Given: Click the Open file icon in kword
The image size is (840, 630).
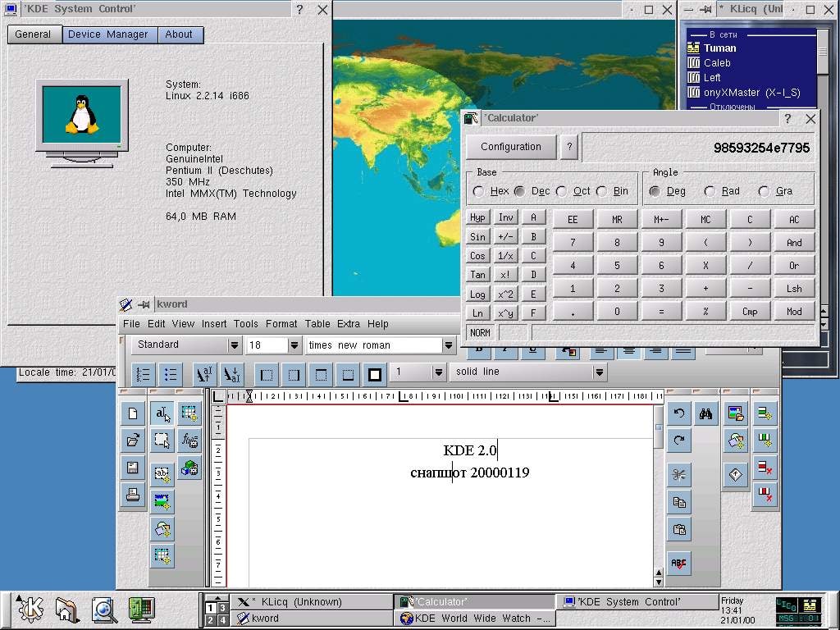Looking at the screenshot, I should pyautogui.click(x=132, y=441).
